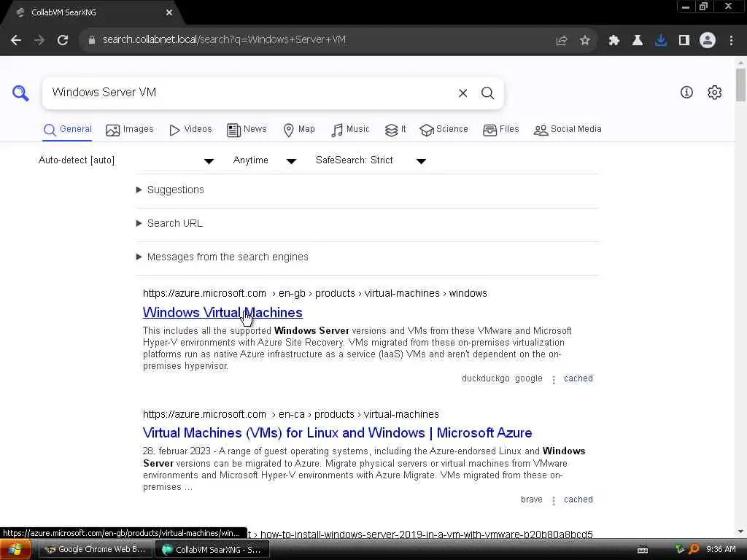
Task: Clear the search query with X icon
Action: tap(462, 93)
